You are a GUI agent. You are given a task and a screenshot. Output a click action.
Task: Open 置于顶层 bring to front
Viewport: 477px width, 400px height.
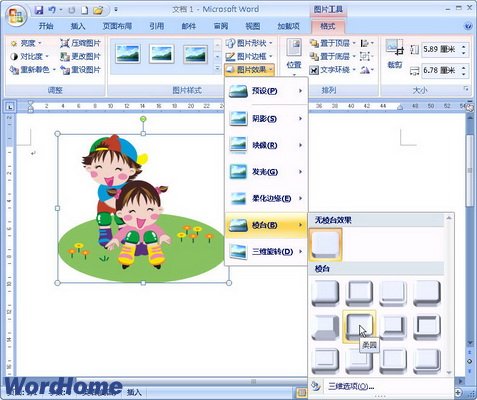click(332, 43)
